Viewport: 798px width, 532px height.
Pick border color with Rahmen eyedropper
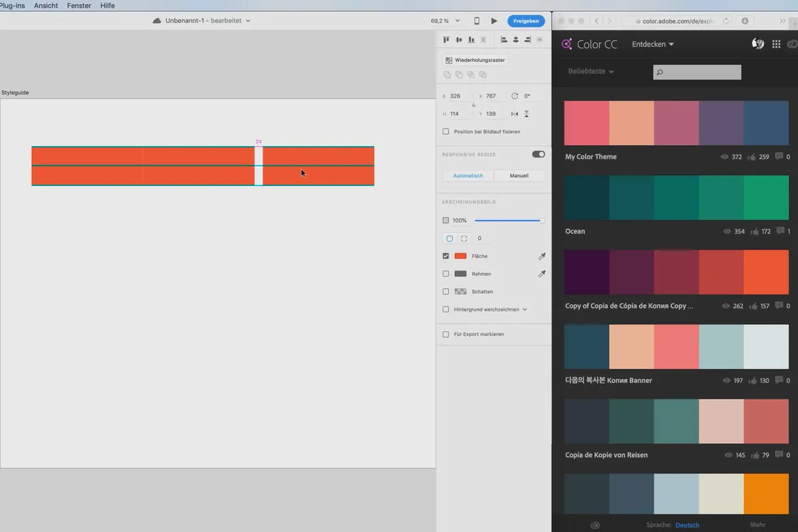pos(542,273)
